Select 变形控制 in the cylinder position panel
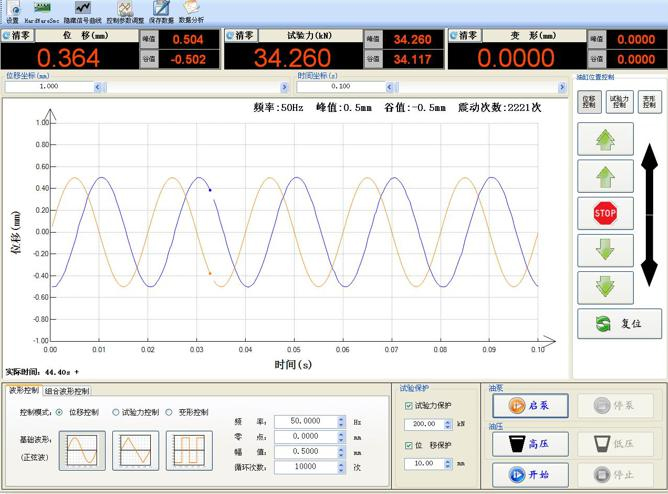This screenshot has width=668, height=494. tap(649, 102)
